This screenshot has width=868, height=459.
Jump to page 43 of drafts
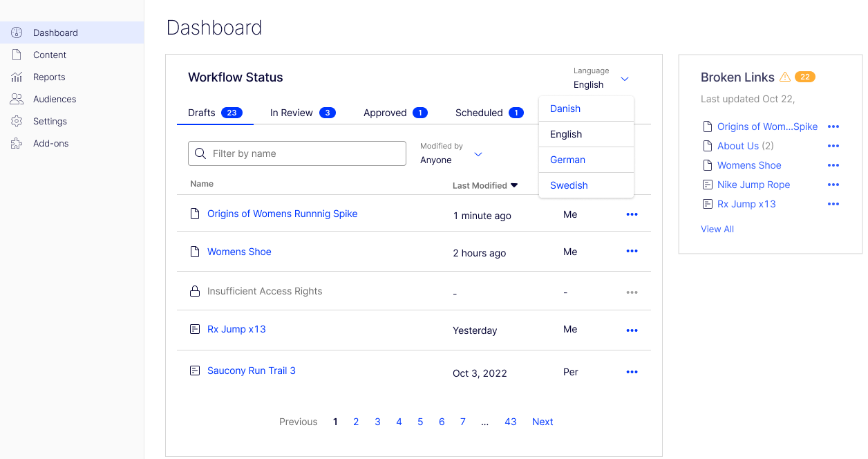[511, 422]
